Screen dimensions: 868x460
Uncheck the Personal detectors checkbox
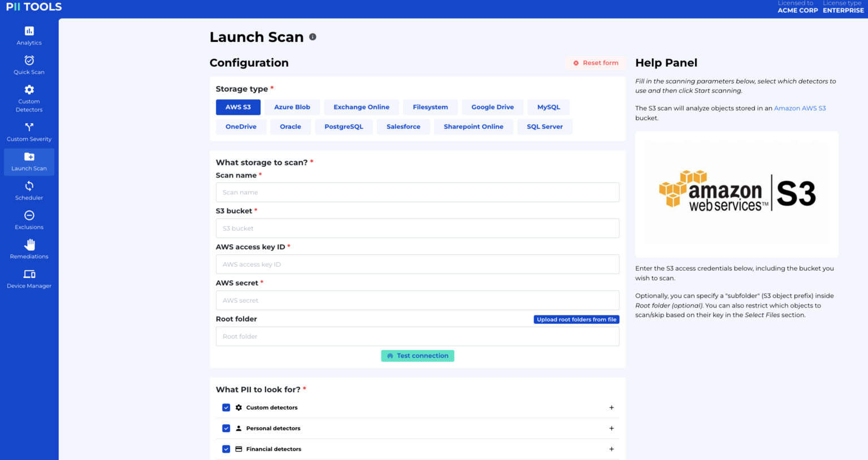[x=226, y=428]
